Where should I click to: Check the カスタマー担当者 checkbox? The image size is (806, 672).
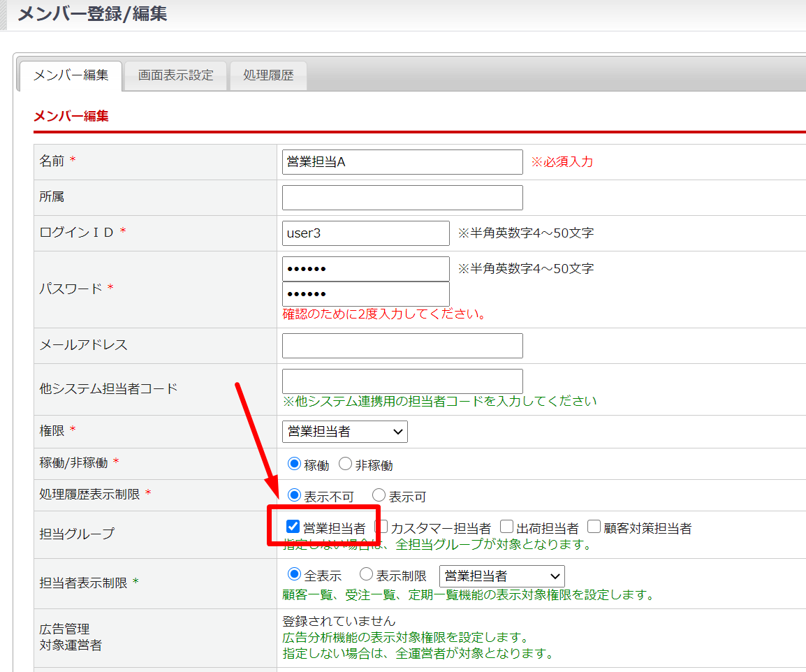click(x=381, y=527)
